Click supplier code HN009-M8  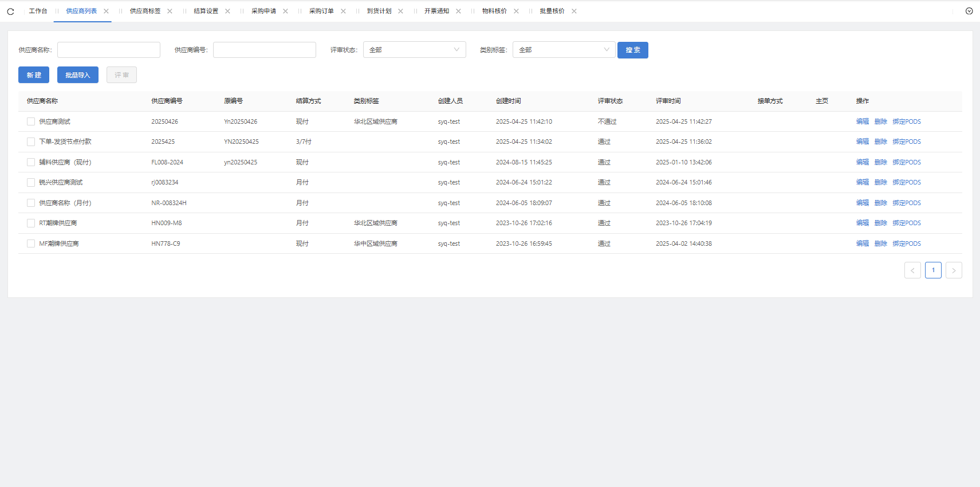coord(167,223)
